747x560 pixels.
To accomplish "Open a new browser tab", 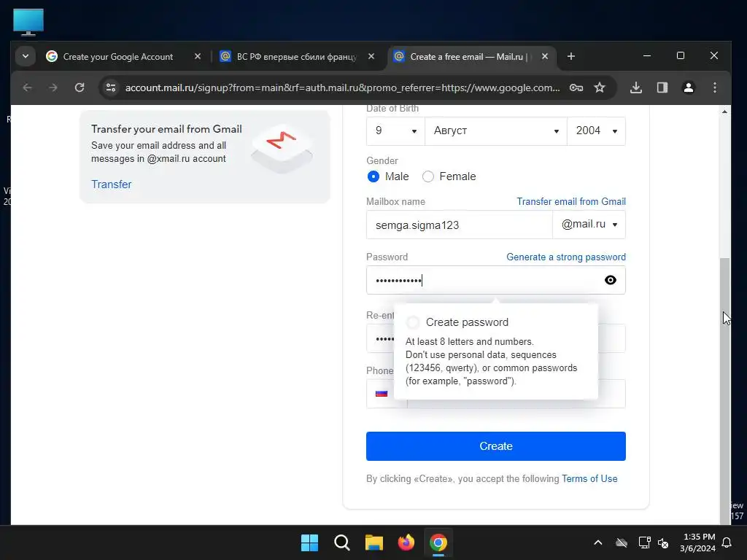I will [570, 56].
